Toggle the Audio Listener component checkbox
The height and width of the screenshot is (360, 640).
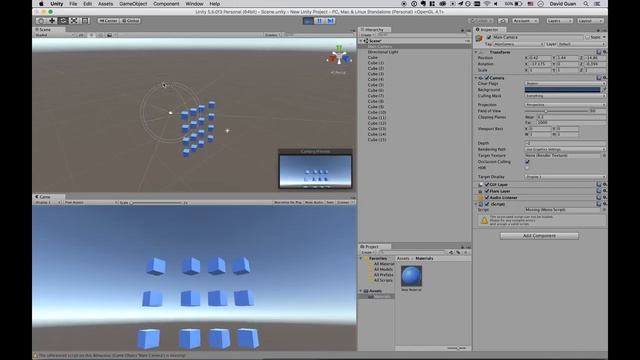487,197
